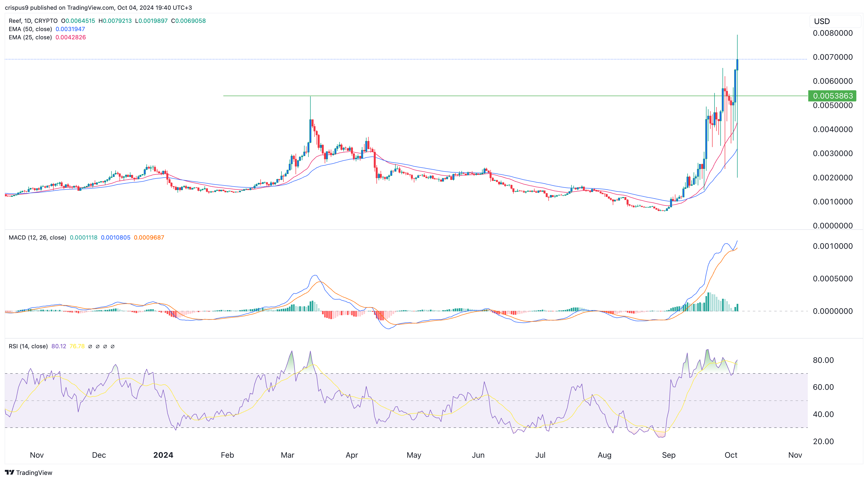
Task: Click the RSI moving average value 76.78
Action: pyautogui.click(x=77, y=346)
